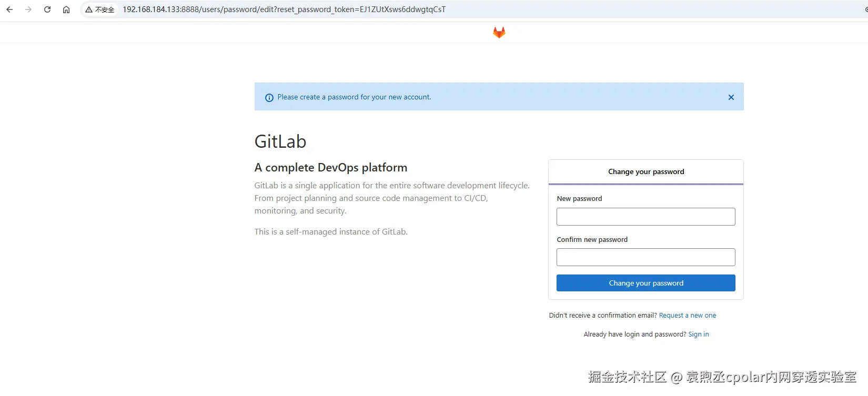Go forward to the next page
Image resolution: width=868 pixels, height=396 pixels.
(28, 9)
